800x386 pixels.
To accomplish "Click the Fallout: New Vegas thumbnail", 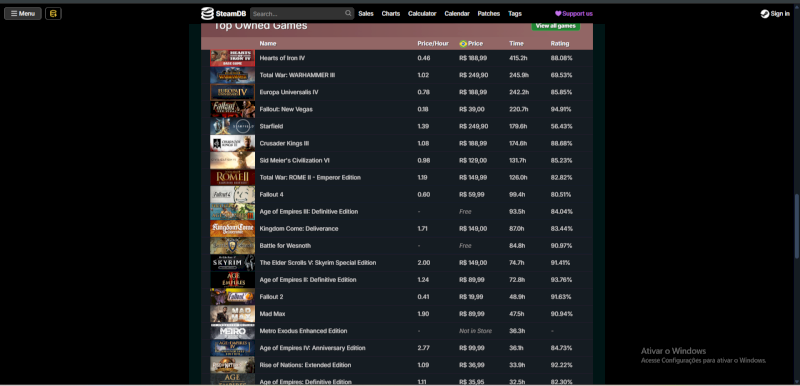I will point(233,109).
